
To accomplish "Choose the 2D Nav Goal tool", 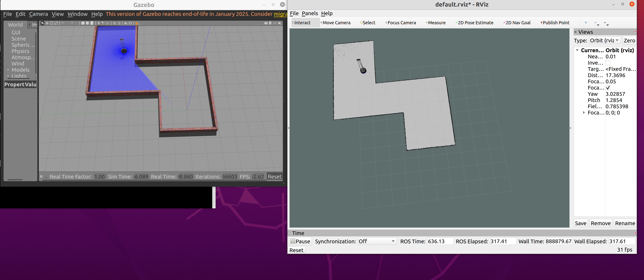I will [x=517, y=23].
